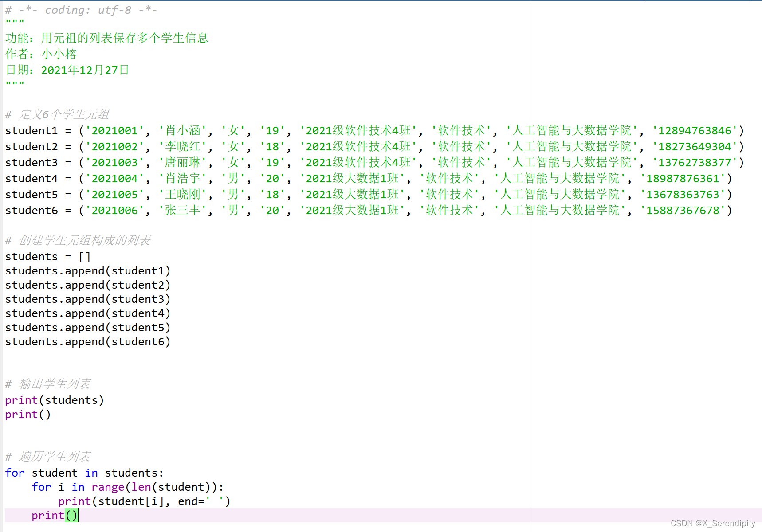
Task: Click phone number '12894763846'
Action: 695,130
